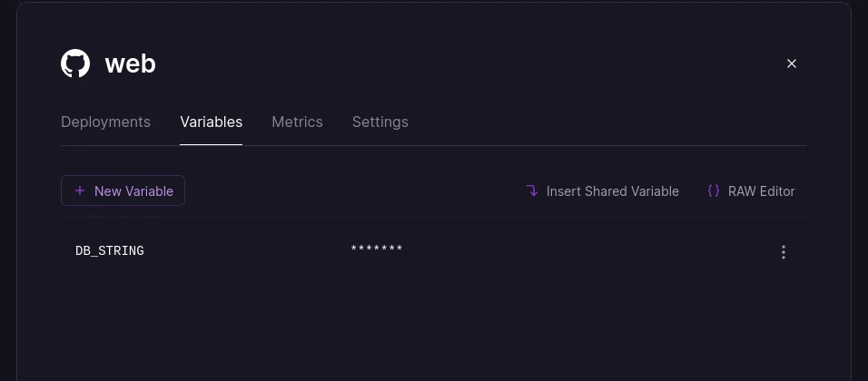
Task: Click the plus icon in New Variable
Action: click(x=80, y=190)
